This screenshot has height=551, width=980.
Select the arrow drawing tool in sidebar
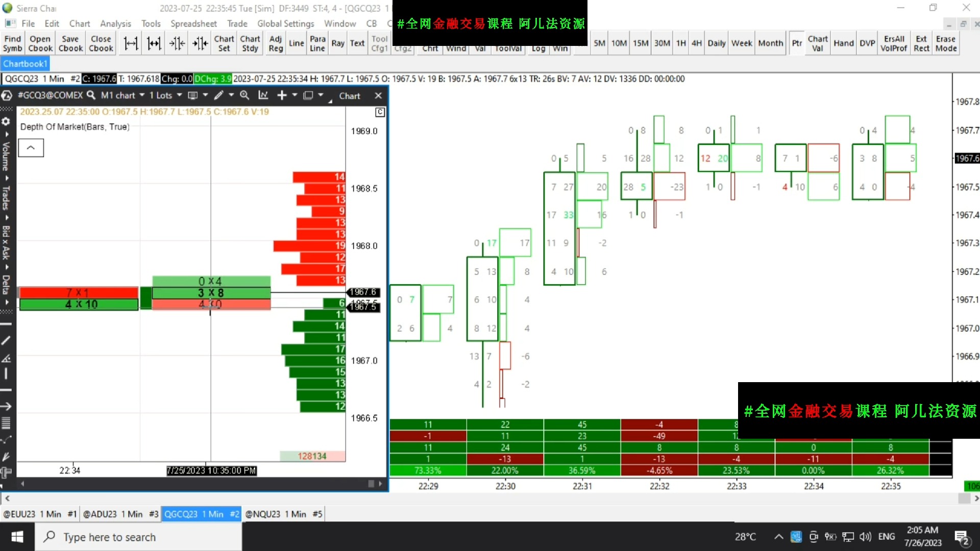pyautogui.click(x=6, y=407)
